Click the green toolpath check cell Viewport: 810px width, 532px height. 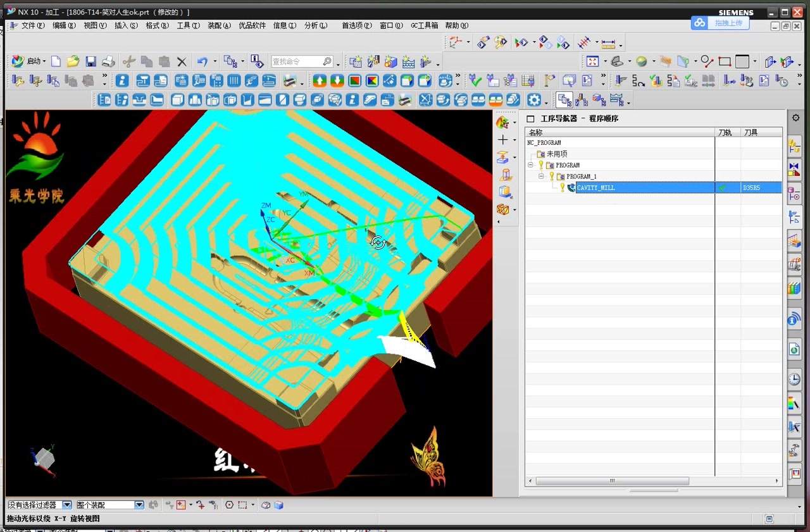click(x=727, y=188)
